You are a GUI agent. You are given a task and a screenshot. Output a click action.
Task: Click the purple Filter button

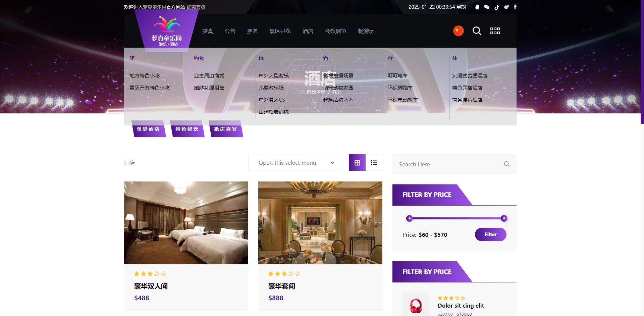point(491,234)
